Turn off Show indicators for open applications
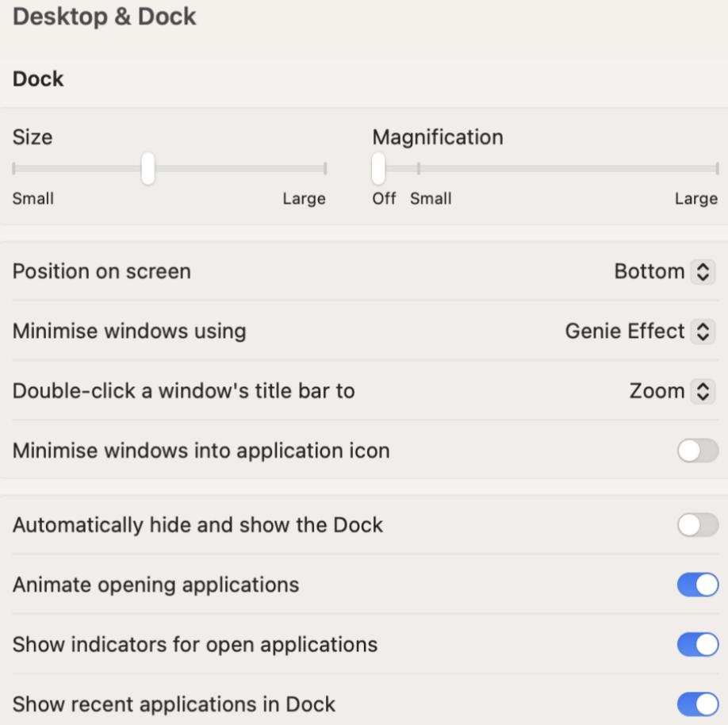This screenshot has width=728, height=725. [698, 645]
